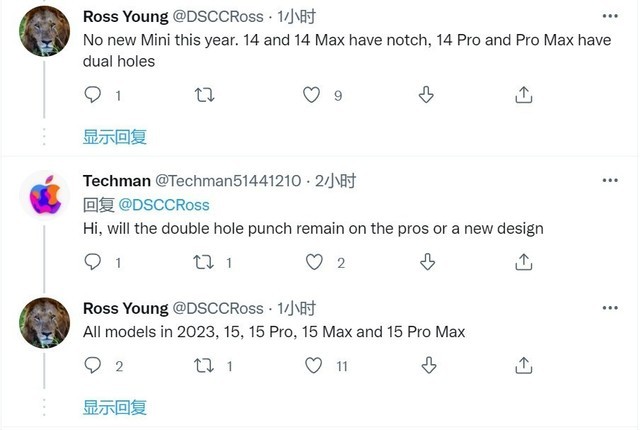Like the 'No new Mini' tweet
The width and height of the screenshot is (640, 430).
point(313,95)
